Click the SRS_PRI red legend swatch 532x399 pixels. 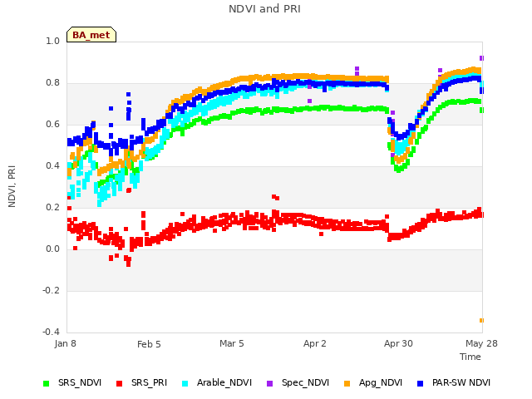[119, 383]
